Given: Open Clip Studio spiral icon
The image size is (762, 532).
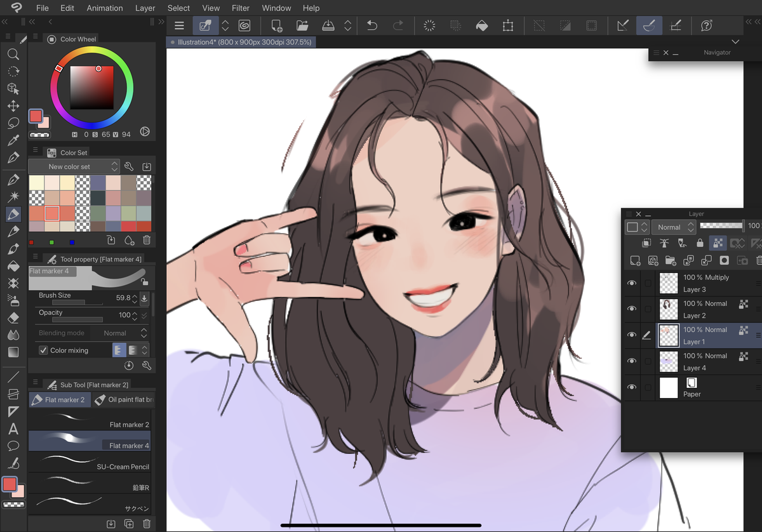Looking at the screenshot, I should tap(244, 26).
